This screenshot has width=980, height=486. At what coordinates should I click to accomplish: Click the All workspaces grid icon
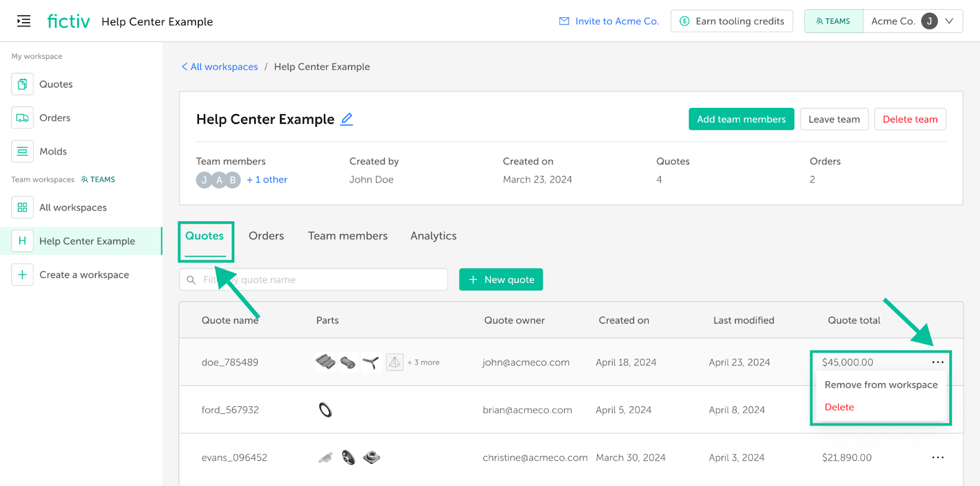(x=23, y=207)
